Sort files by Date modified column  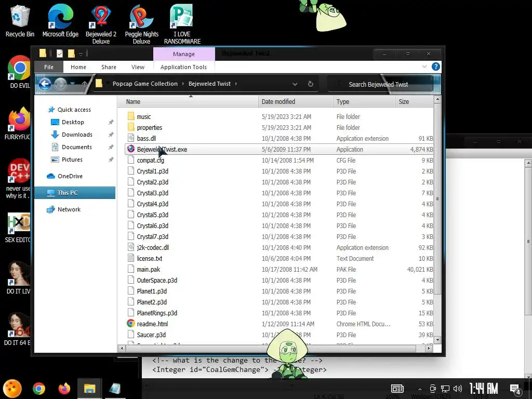(x=296, y=101)
